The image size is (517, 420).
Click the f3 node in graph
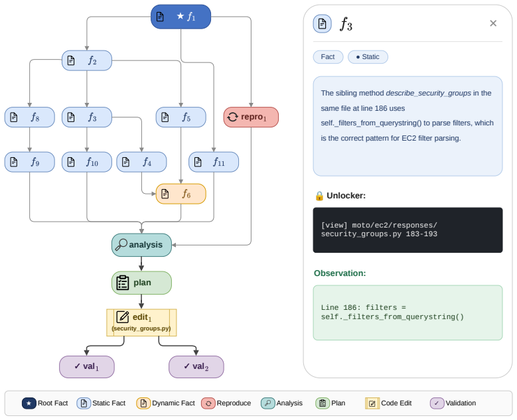tap(87, 117)
